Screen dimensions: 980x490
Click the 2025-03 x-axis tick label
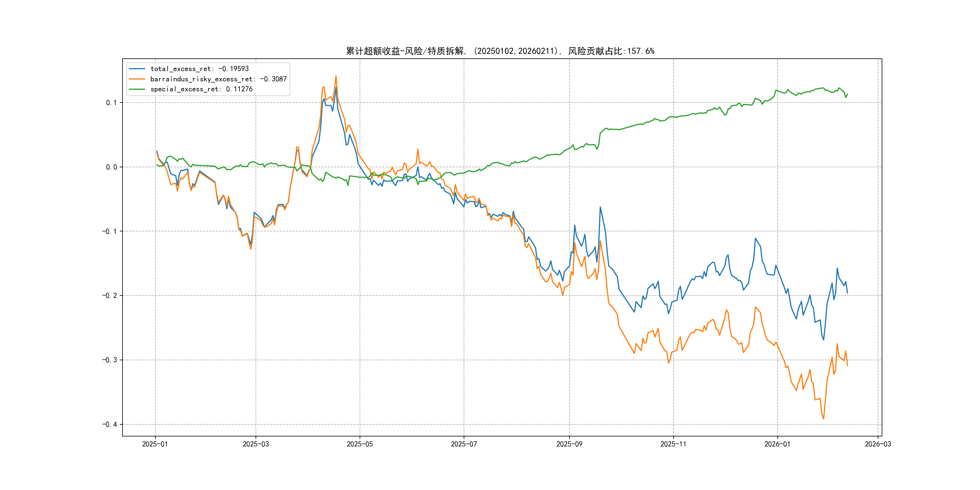pos(256,444)
